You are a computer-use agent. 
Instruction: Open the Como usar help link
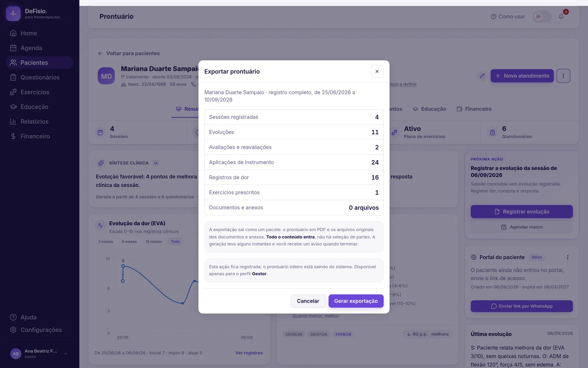[x=508, y=17]
